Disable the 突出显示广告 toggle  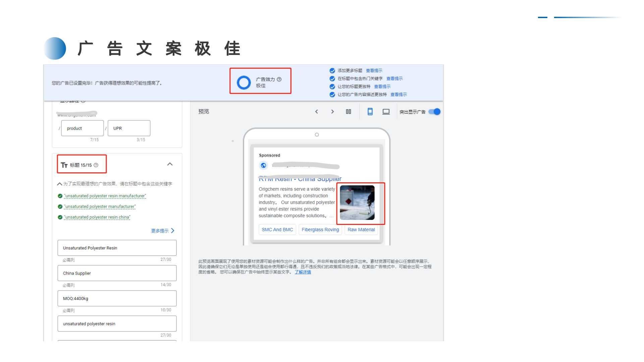(434, 112)
